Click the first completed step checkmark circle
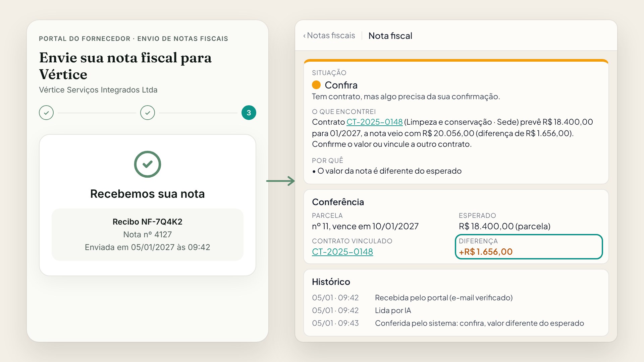Image resolution: width=644 pixels, height=362 pixels. coord(46,113)
